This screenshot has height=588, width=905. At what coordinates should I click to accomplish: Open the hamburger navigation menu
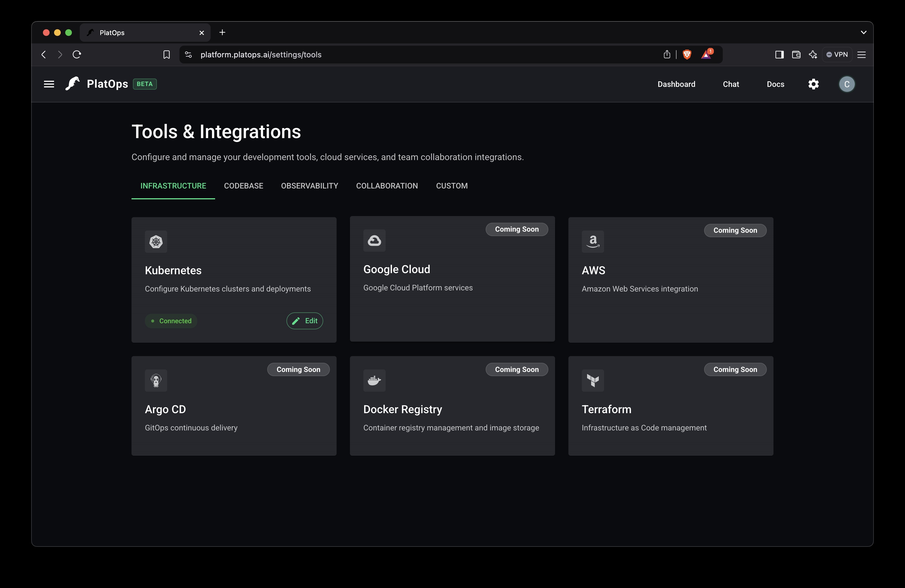click(49, 84)
